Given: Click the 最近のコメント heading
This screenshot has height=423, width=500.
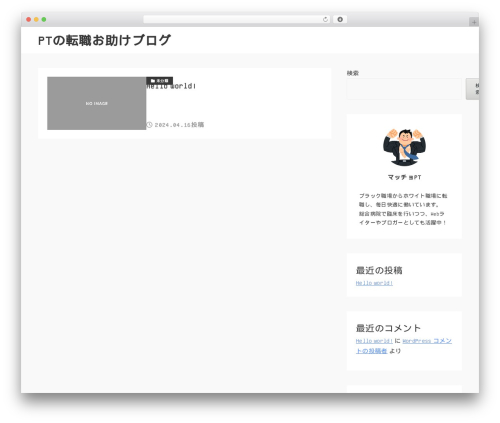Looking at the screenshot, I should click(x=388, y=328).
